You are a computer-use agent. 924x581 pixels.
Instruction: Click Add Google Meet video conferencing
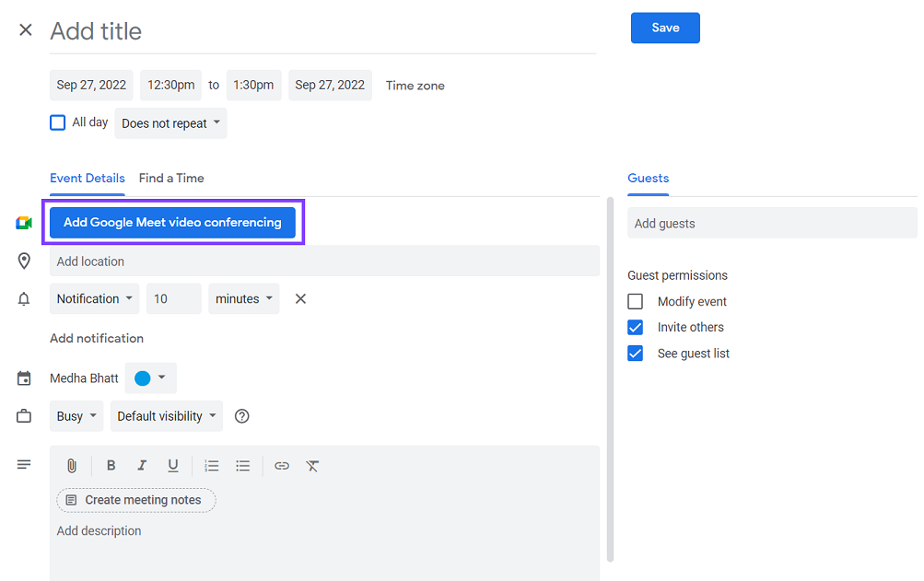[172, 222]
